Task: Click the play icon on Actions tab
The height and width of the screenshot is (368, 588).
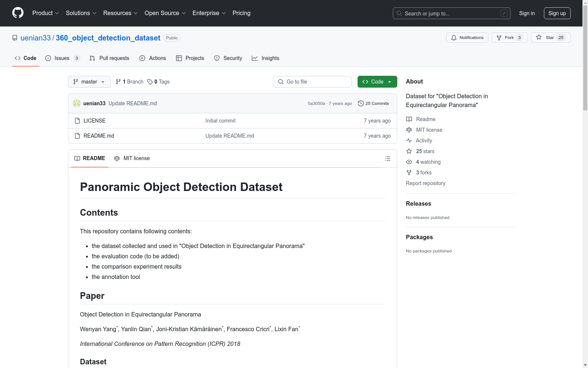Action: pyautogui.click(x=142, y=58)
